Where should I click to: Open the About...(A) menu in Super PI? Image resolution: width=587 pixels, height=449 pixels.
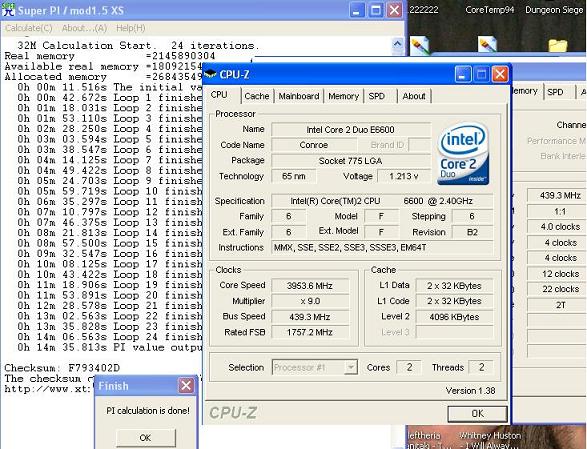pyautogui.click(x=84, y=28)
